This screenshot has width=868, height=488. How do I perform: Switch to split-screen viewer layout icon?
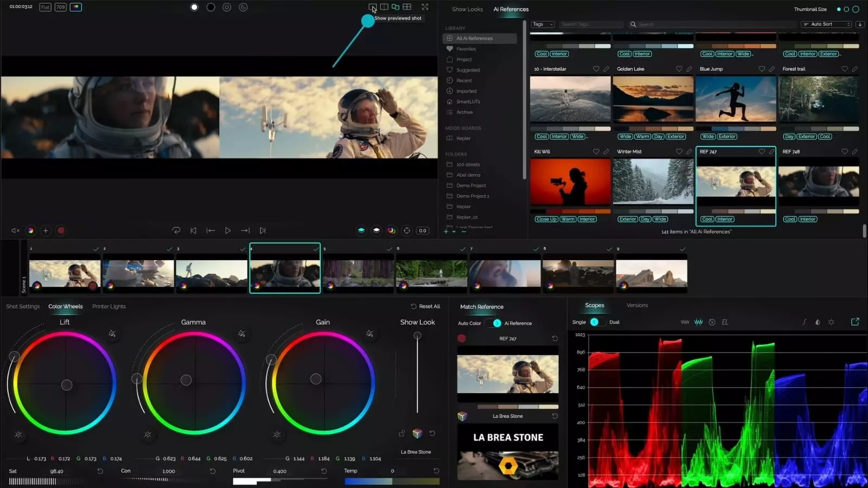click(384, 7)
